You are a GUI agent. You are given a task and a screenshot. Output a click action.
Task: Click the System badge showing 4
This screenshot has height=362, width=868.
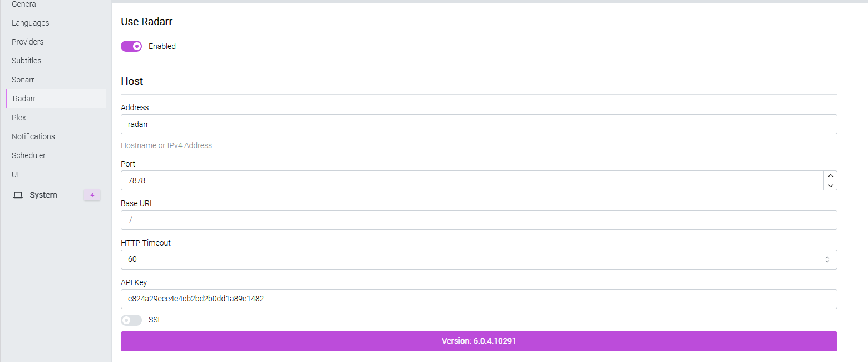92,195
